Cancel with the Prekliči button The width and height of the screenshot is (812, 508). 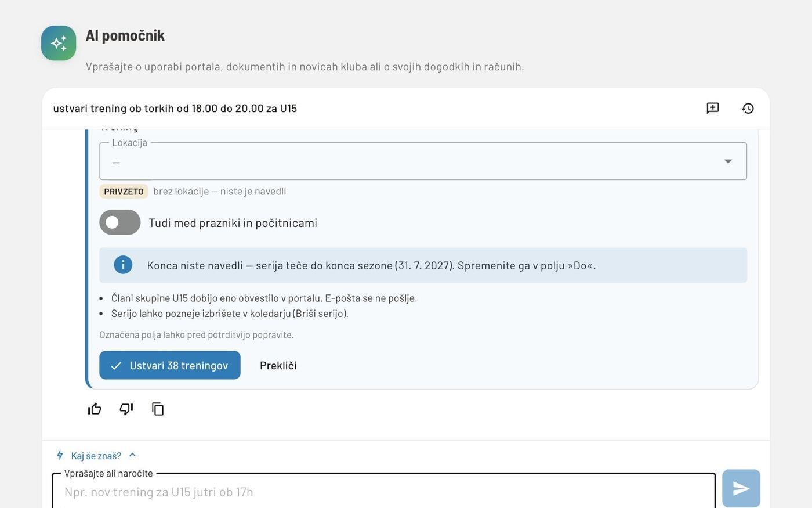click(278, 365)
